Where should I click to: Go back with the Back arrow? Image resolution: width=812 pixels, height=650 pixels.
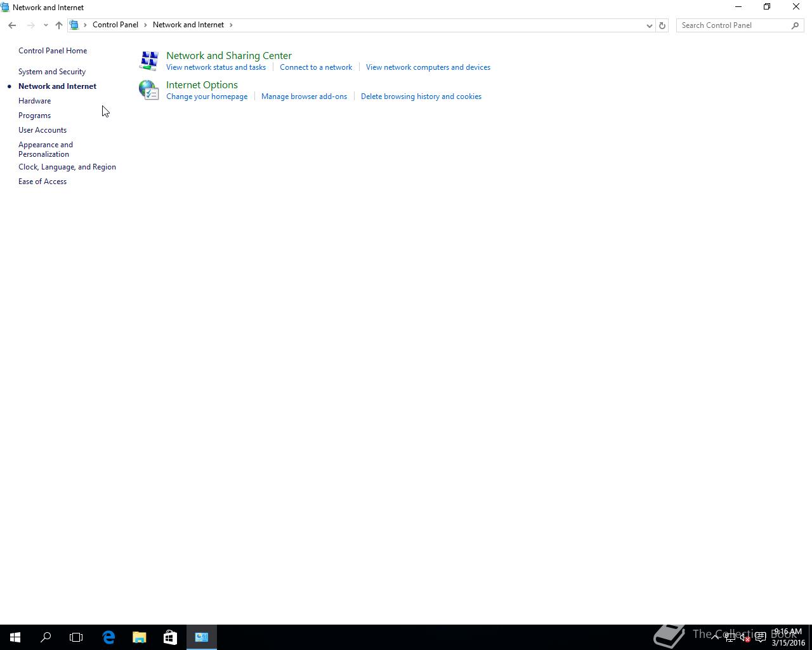pos(12,25)
